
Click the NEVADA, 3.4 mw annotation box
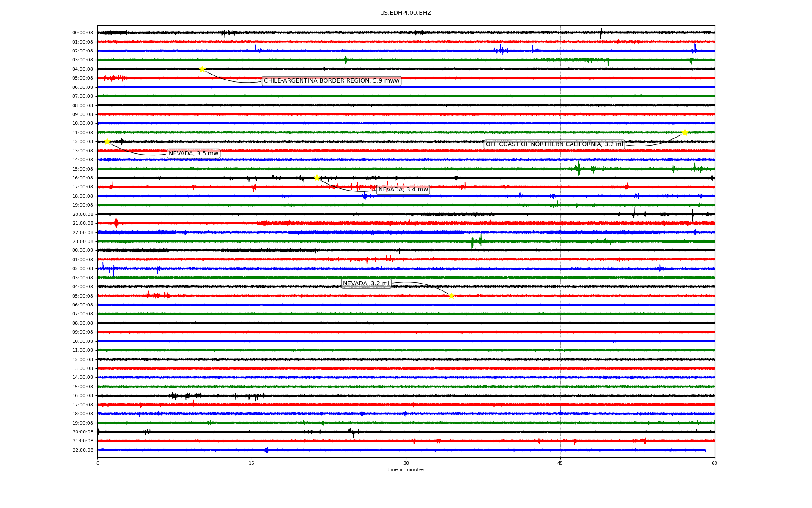403,190
